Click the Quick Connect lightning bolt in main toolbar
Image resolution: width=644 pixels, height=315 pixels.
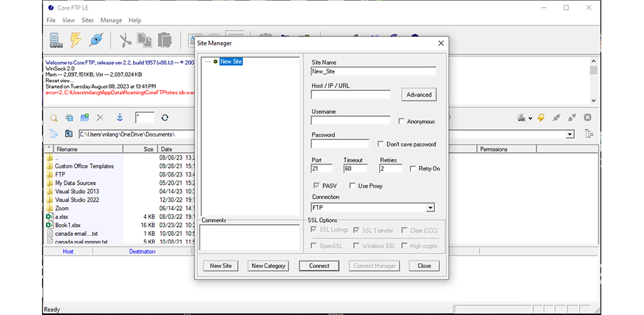76,40
